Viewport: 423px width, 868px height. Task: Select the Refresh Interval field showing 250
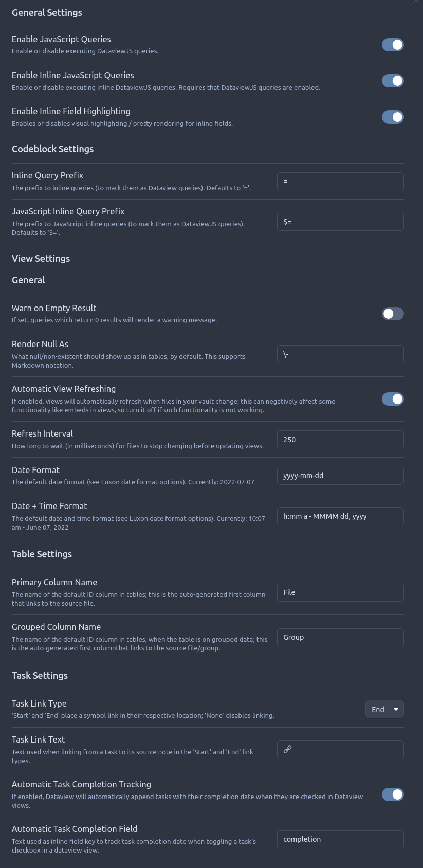340,439
